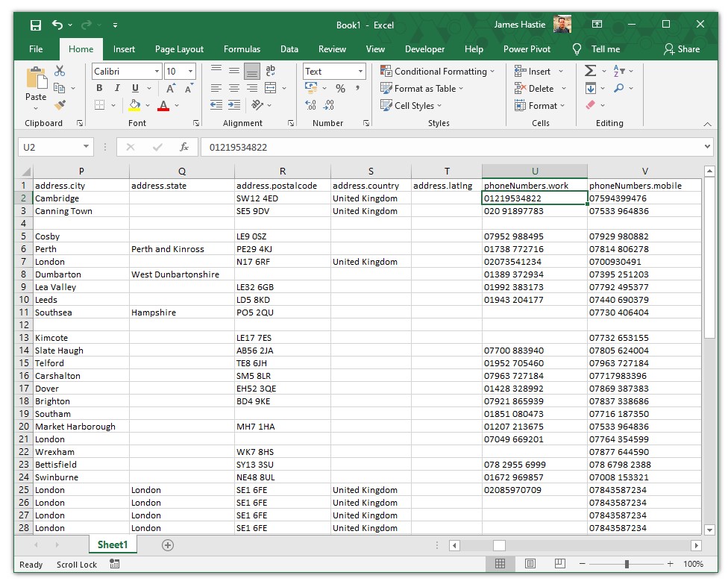
Task: Open the Fill Color dropdown arrow
Action: click(x=147, y=105)
